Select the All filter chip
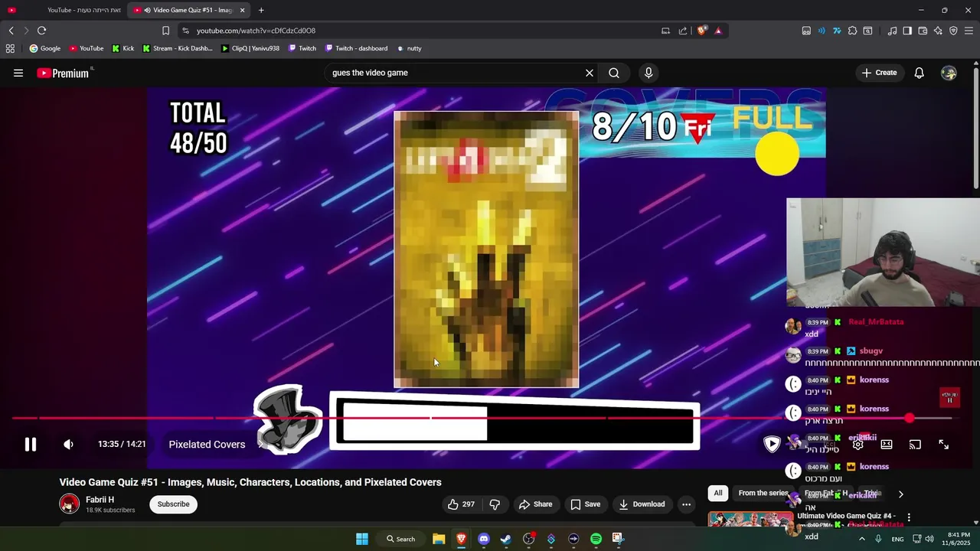 tap(718, 494)
